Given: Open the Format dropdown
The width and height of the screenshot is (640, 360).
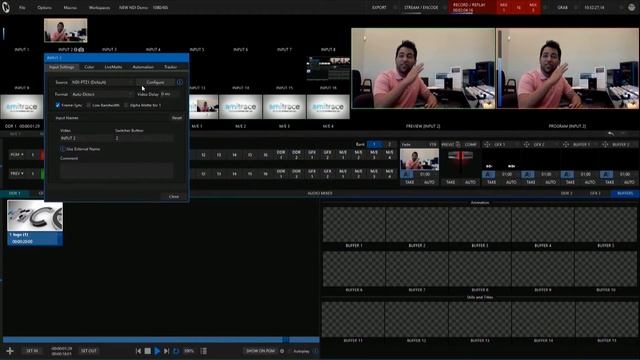Looking at the screenshot, I should click(102, 94).
